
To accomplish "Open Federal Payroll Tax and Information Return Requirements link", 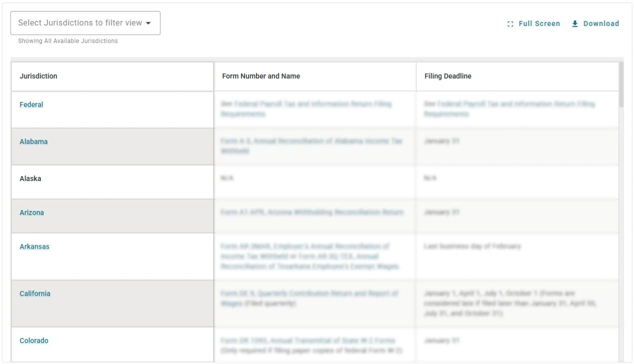I will coord(307,109).
